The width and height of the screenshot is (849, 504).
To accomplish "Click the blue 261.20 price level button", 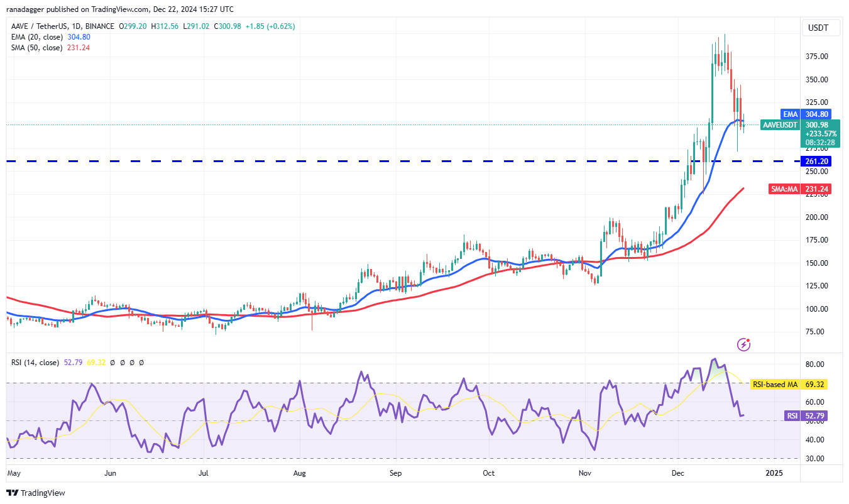I will 816,161.
